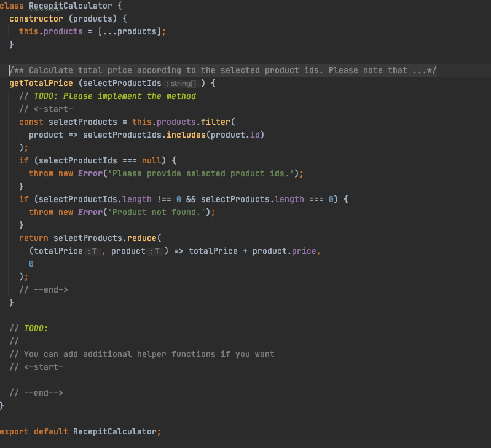Click the ': string[]' inlay type hint
Screen dimensions: 491x448
181,84
